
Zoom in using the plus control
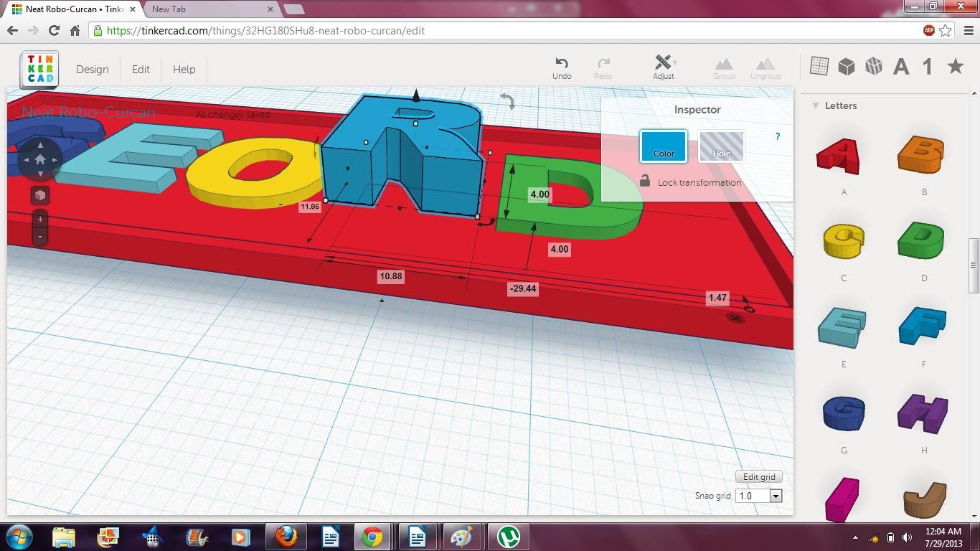pyautogui.click(x=39, y=219)
